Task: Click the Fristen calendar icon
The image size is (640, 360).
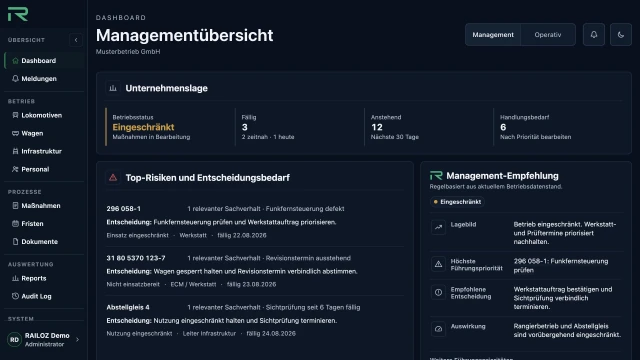Action: [x=15, y=224]
